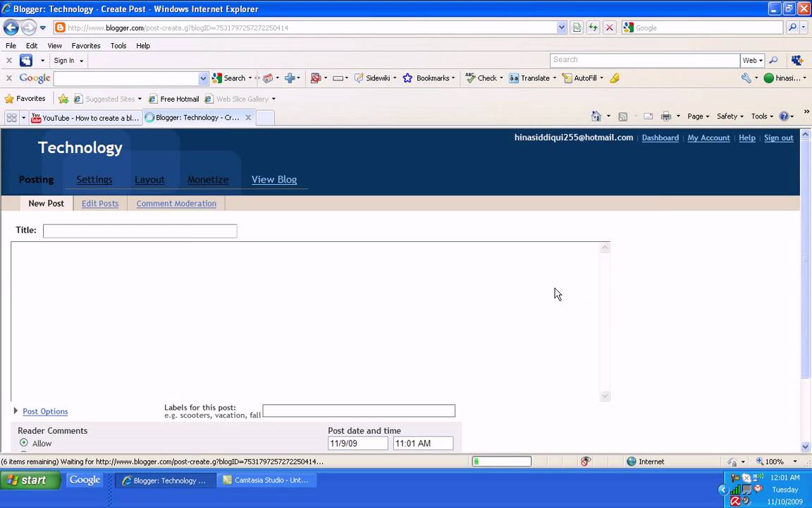Open the address bar URL dropdown
Screen dimensions: 812x508
point(561,28)
